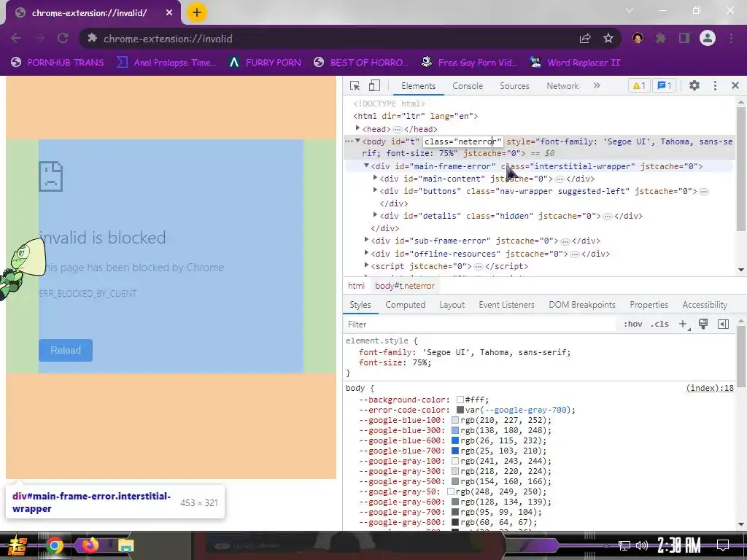Click the --google-blue-600 color swatch
Image resolution: width=747 pixels, height=560 pixels.
(455, 440)
